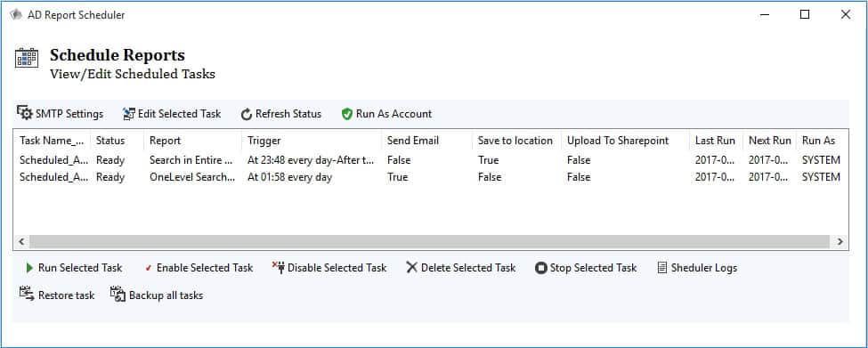Sort by Report column header
This screenshot has width=868, height=348.
click(192, 141)
